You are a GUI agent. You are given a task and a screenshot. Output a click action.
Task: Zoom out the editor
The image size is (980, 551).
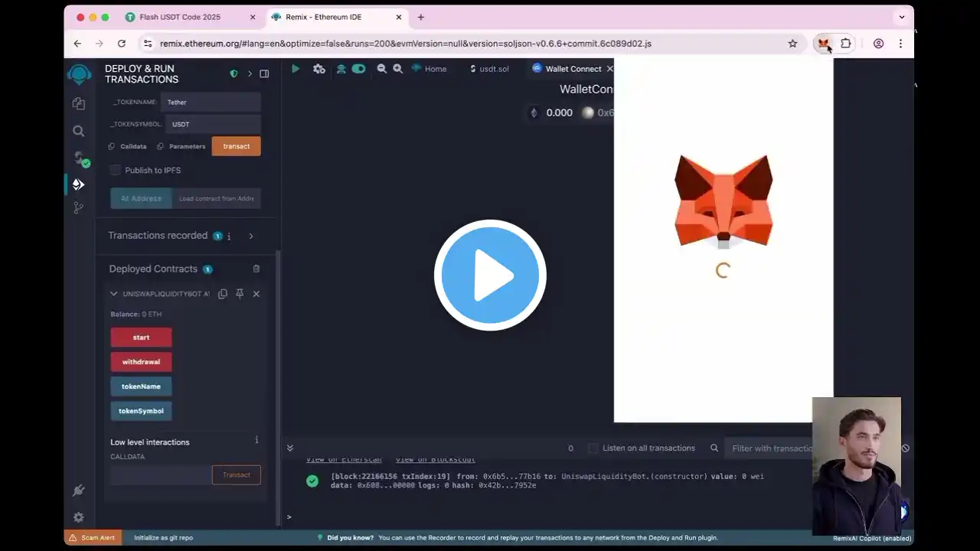click(382, 69)
